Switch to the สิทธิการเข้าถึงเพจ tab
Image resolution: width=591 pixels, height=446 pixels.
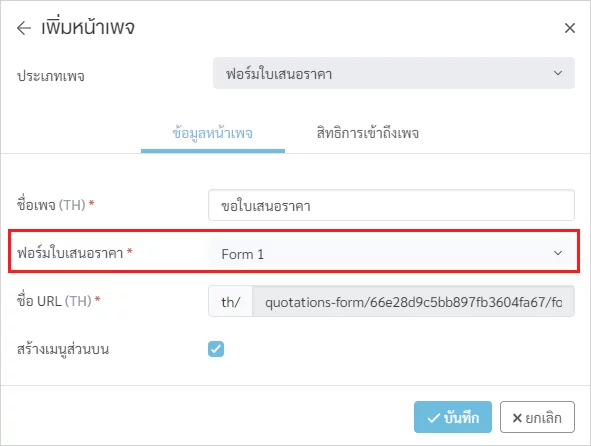pos(367,133)
